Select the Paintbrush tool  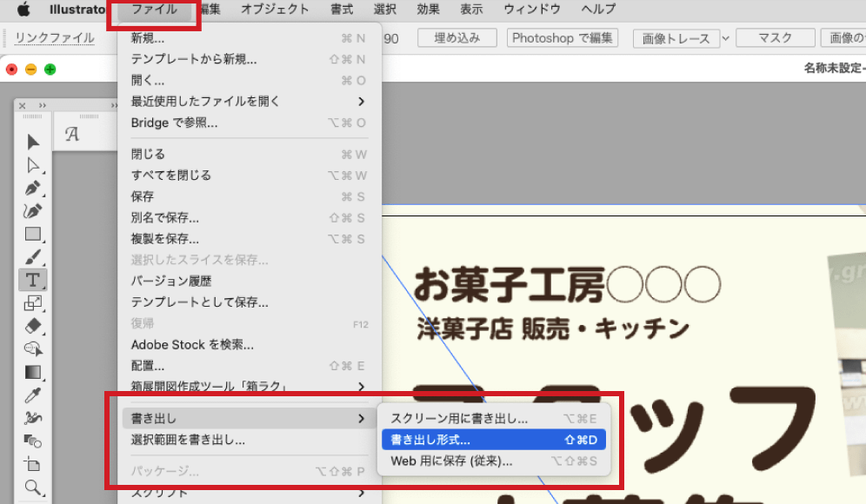pyautogui.click(x=33, y=255)
